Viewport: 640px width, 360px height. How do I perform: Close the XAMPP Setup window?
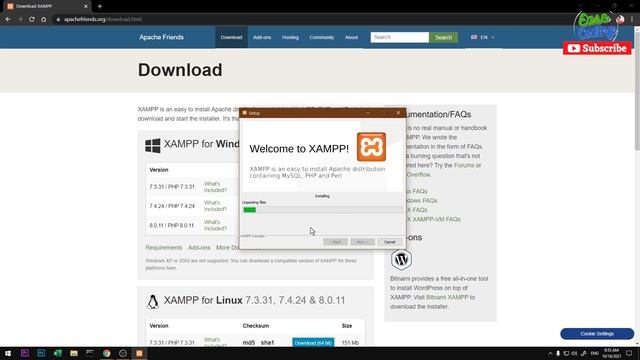click(398, 113)
